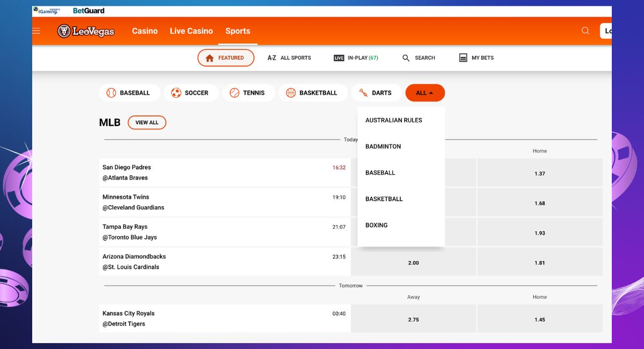The image size is (644, 349).
Task: Open Minnesota Twins match
Action: [x=126, y=197]
